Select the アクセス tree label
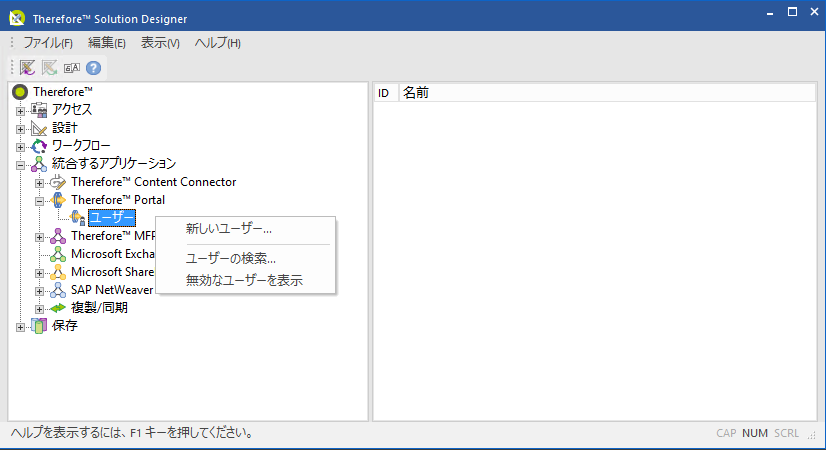This screenshot has width=826, height=450. tap(72, 110)
